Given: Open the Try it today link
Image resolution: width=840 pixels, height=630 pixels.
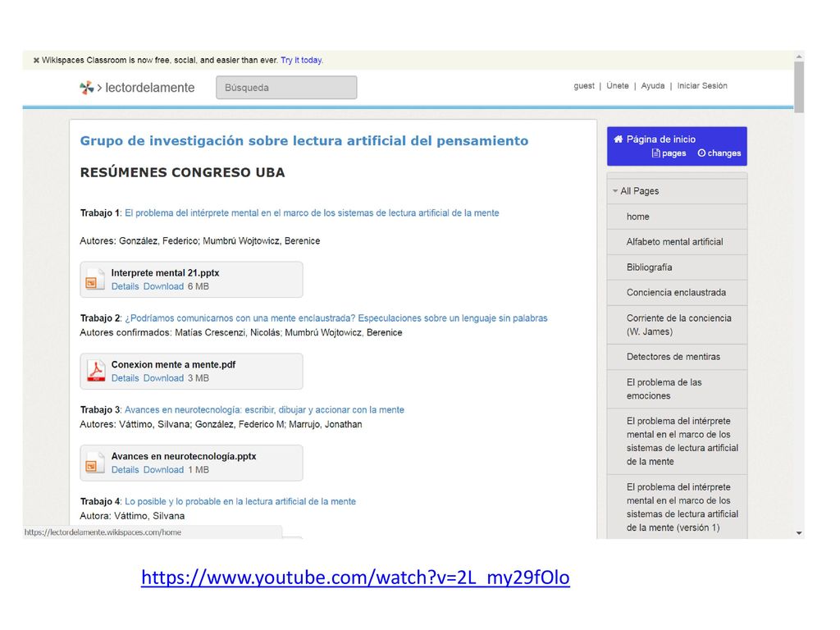Looking at the screenshot, I should (x=302, y=60).
